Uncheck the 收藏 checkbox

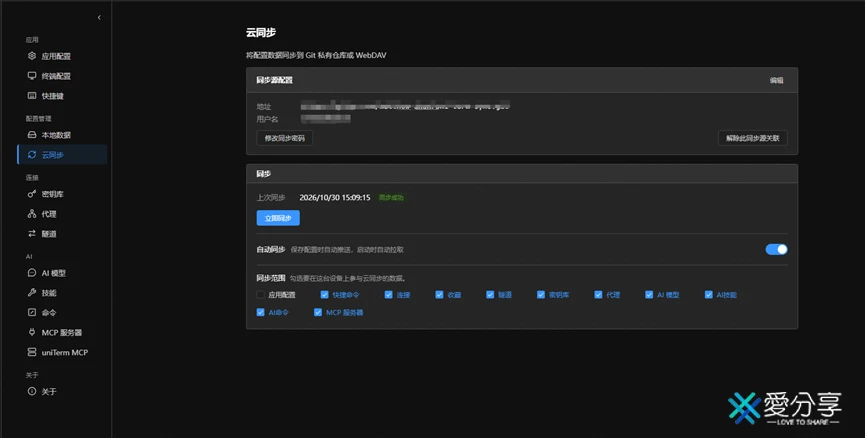point(439,295)
